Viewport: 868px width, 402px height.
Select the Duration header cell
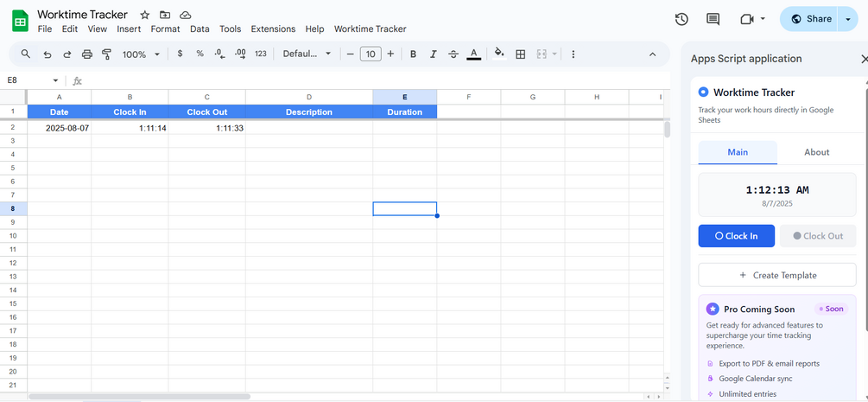tap(405, 112)
